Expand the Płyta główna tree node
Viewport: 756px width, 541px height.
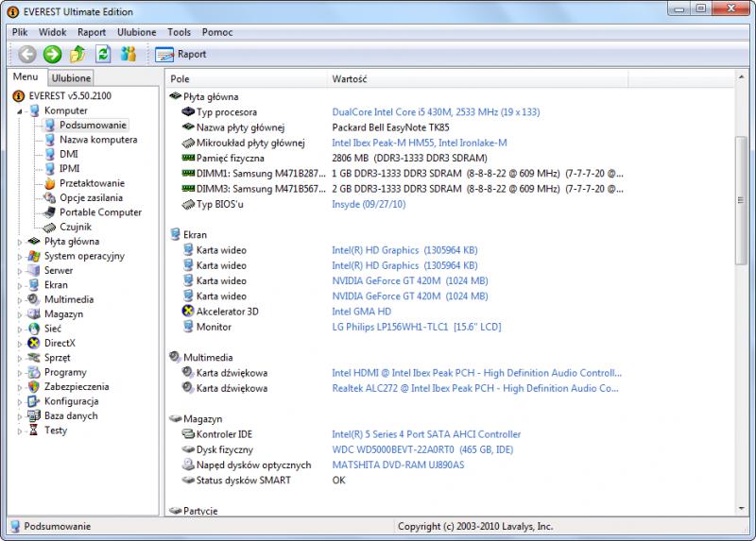click(x=20, y=243)
